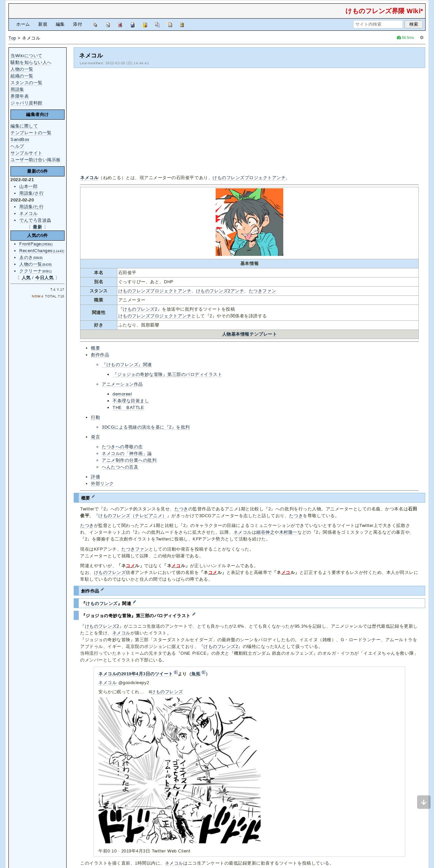
Task: Click 木村隆一 link in overview
Action: [x=288, y=532]
